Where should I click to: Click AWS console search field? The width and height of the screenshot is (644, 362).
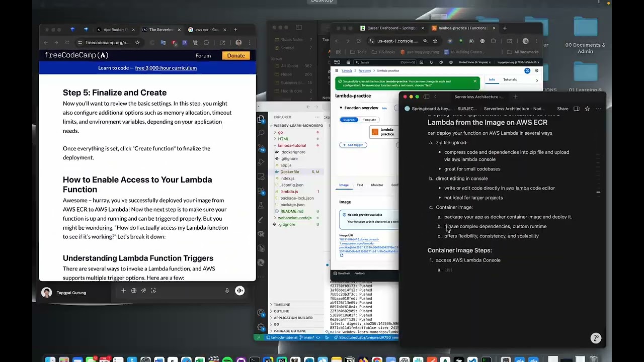(385, 62)
